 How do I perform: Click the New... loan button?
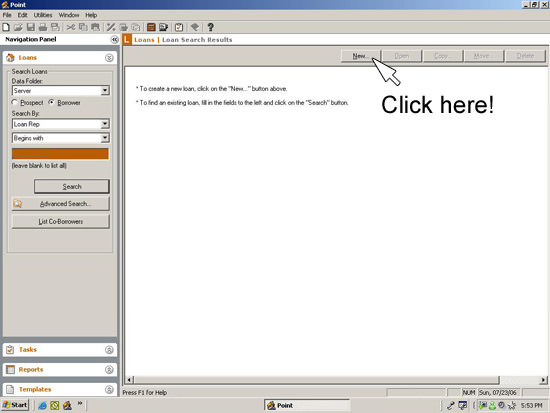[361, 56]
